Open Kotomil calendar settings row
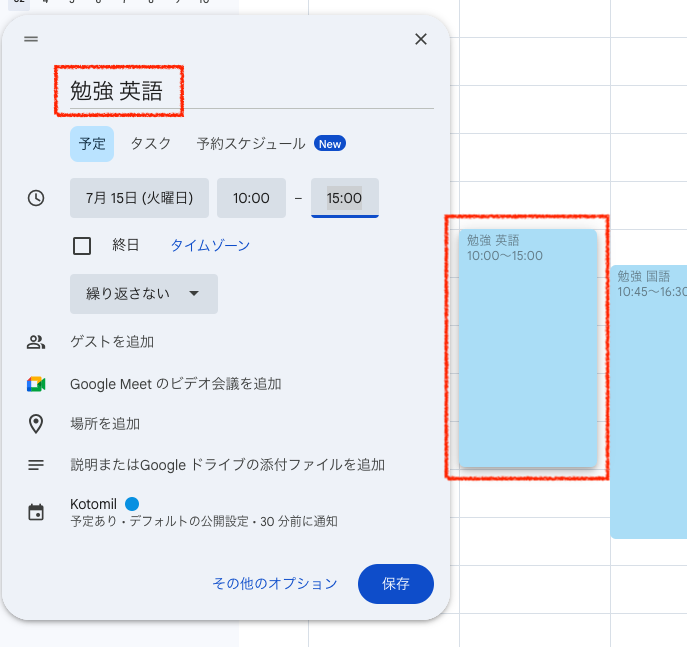The image size is (687, 647). pos(204,513)
